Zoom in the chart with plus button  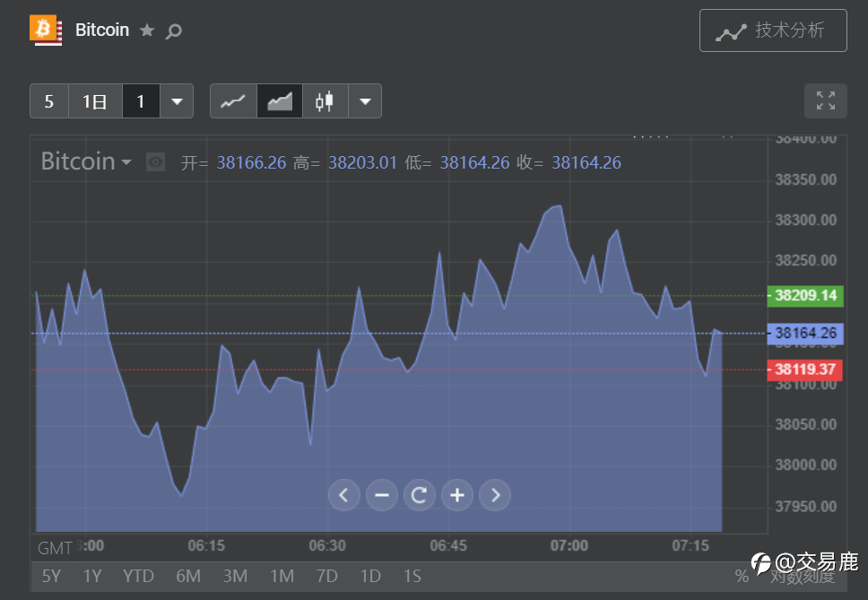pyautogui.click(x=457, y=494)
